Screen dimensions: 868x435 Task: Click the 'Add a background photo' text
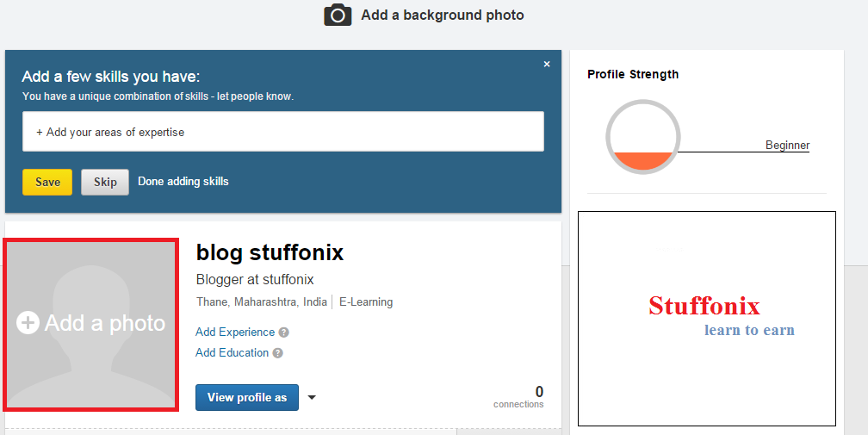pyautogui.click(x=443, y=15)
